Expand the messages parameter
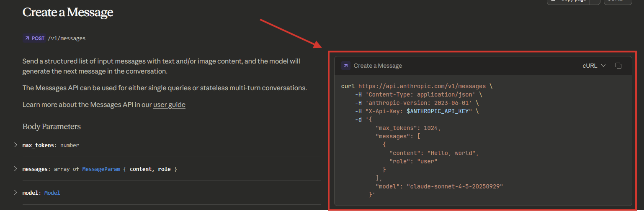644x211 pixels. pyautogui.click(x=15, y=169)
